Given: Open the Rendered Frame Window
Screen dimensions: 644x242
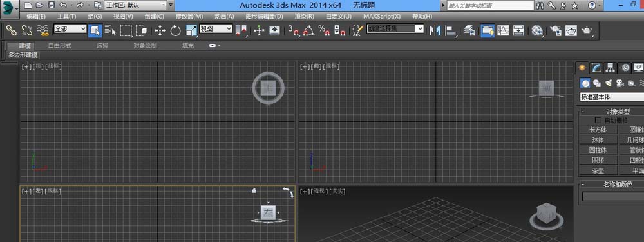Looking at the screenshot, I should [x=571, y=30].
